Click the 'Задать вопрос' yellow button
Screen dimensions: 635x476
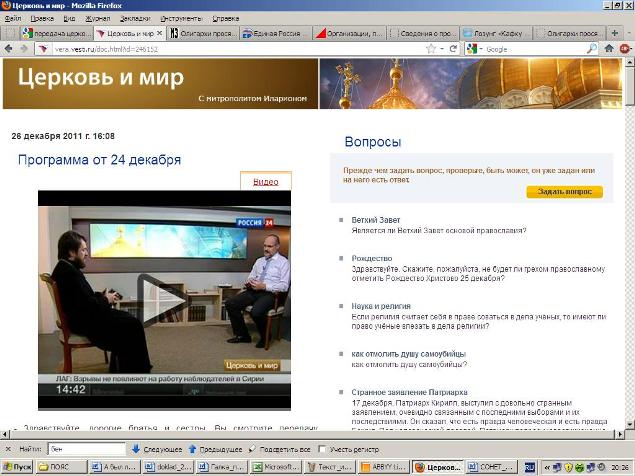tap(565, 192)
